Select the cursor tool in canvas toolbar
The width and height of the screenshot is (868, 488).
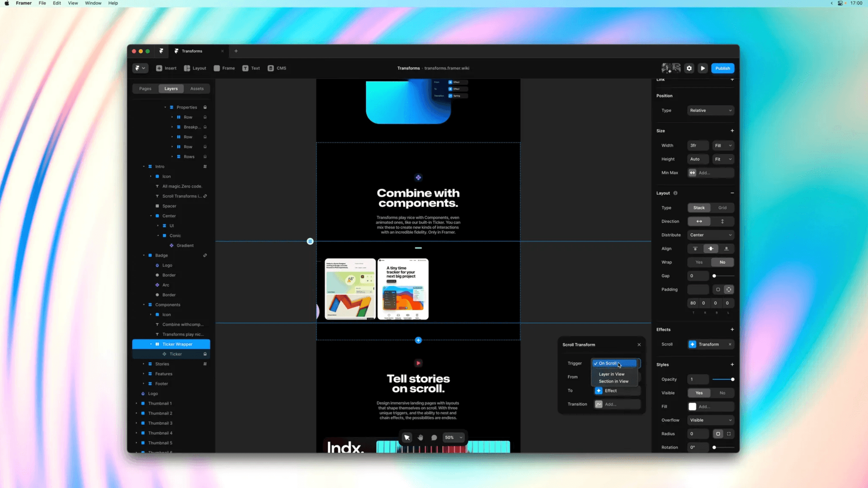tap(407, 437)
